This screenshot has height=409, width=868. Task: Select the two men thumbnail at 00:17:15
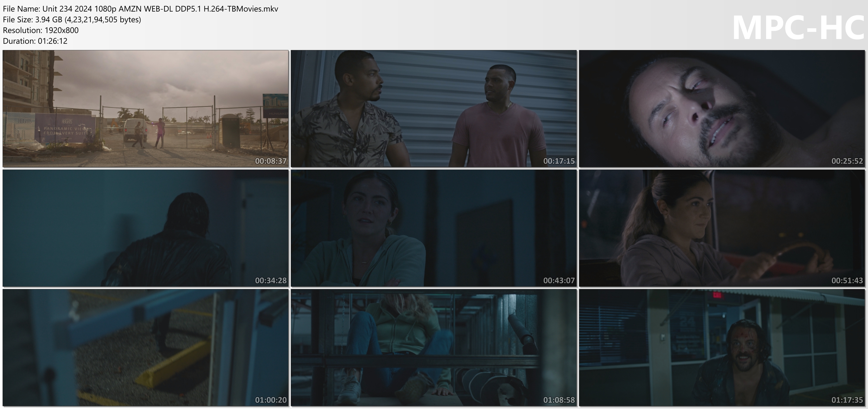[434, 108]
